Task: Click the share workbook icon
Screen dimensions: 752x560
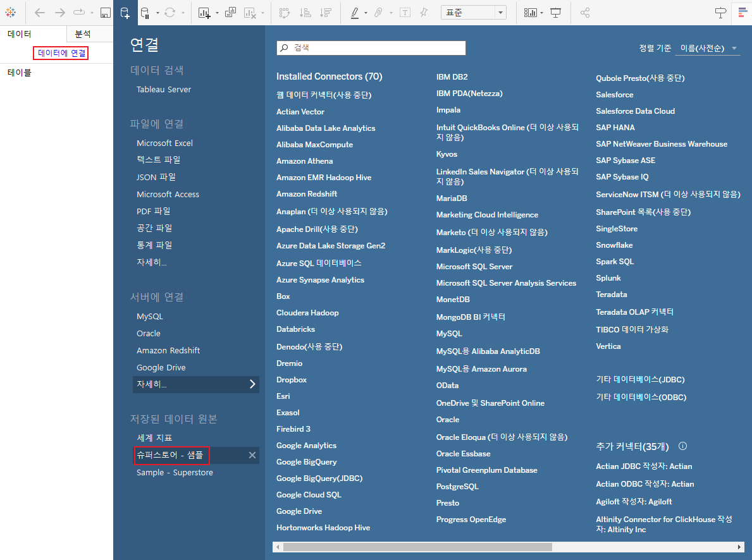Action: [585, 13]
